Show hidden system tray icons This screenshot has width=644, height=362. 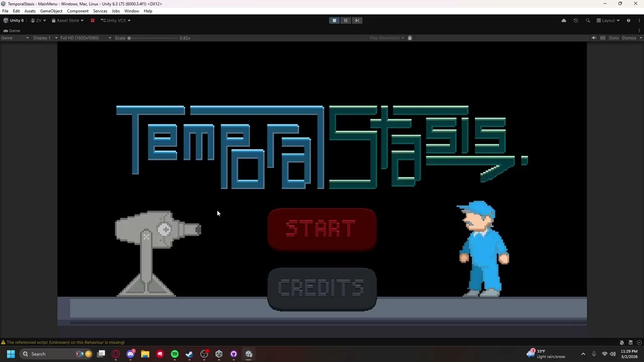583,354
